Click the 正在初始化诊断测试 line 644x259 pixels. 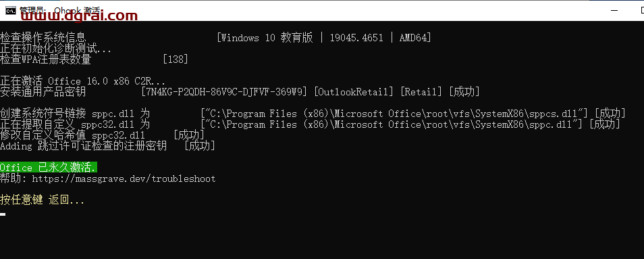(x=56, y=49)
